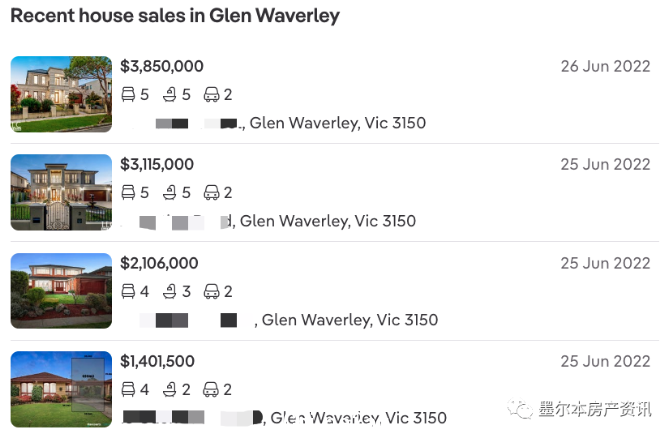Click the $3,115,000 price link
This screenshot has height=434, width=672.
click(x=157, y=165)
